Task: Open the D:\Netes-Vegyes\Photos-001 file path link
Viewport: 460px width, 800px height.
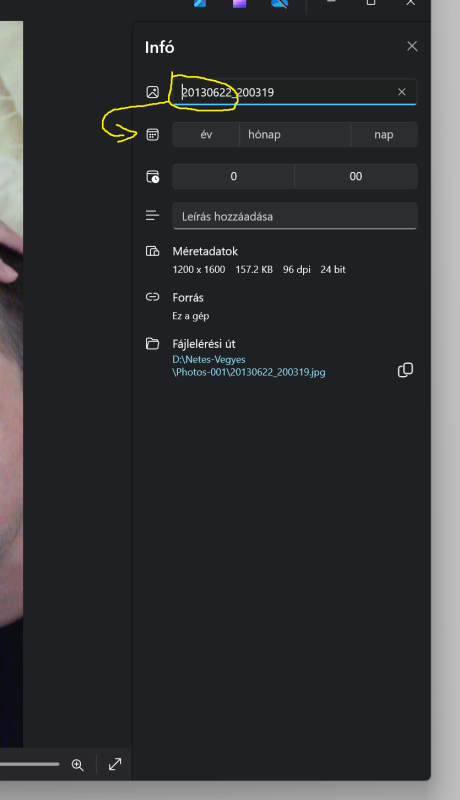Action: 249,366
